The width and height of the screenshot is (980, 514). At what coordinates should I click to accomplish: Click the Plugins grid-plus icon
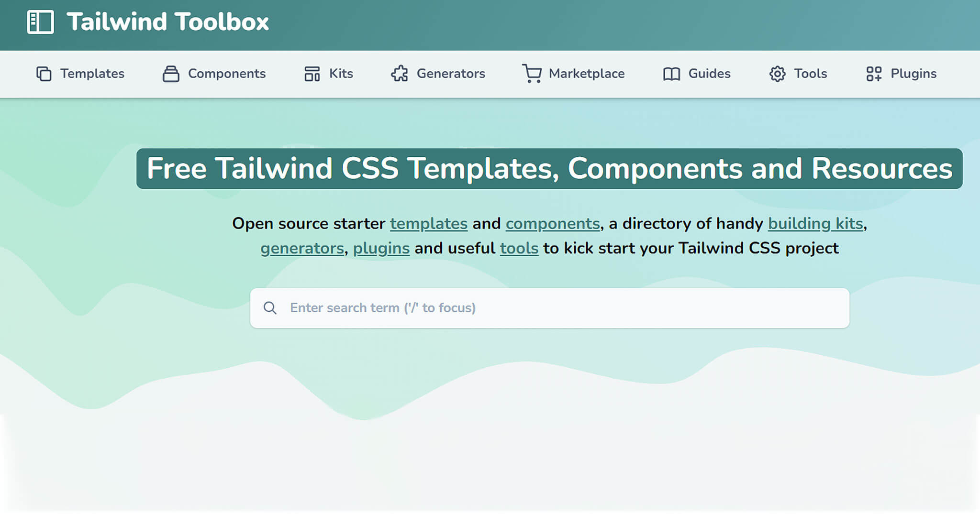coord(874,74)
